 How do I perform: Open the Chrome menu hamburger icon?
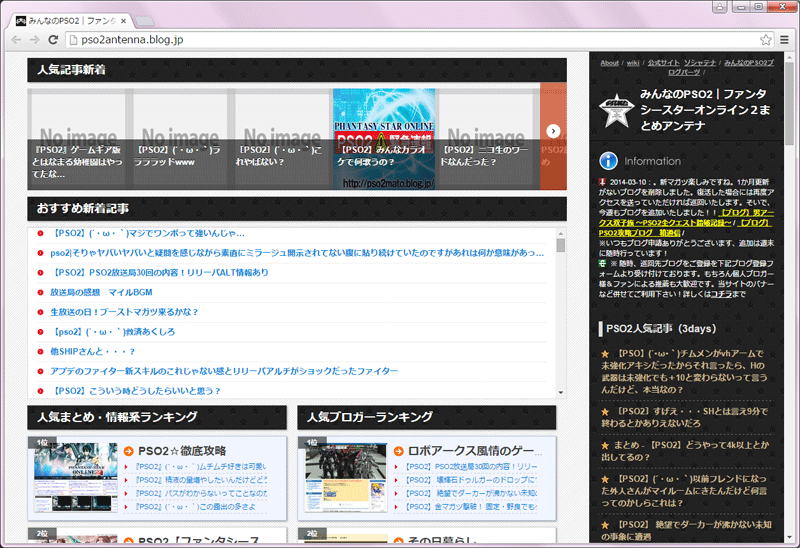[x=784, y=40]
